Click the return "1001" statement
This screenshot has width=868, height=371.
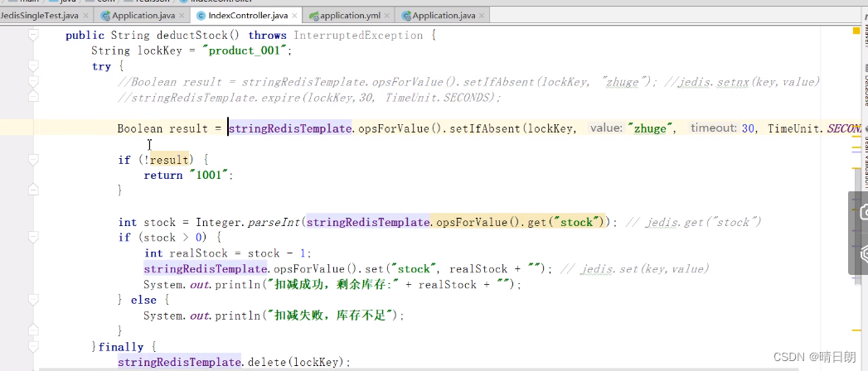(187, 176)
